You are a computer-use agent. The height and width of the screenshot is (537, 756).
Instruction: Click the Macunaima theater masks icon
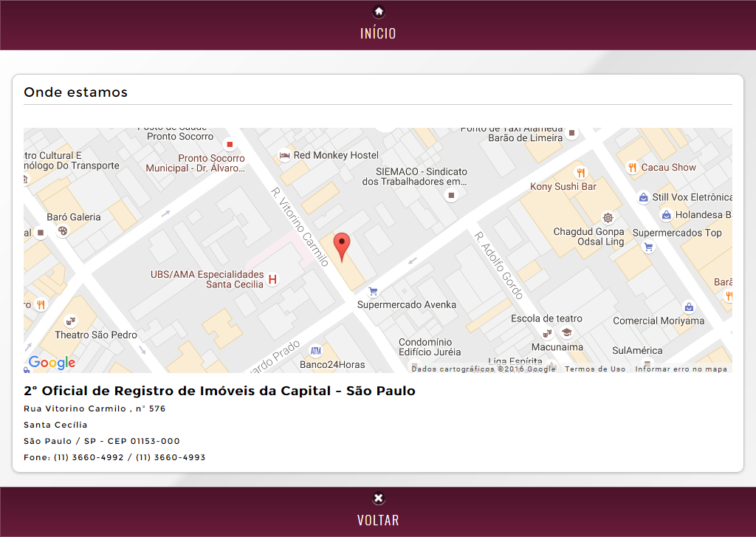tap(547, 333)
